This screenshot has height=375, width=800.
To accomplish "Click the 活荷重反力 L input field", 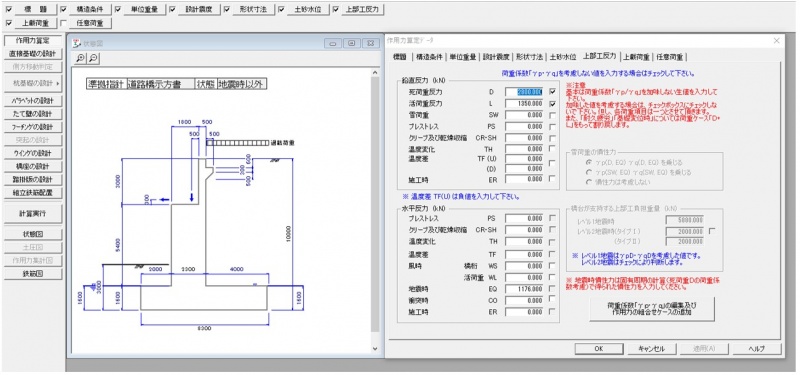I will pos(524,104).
